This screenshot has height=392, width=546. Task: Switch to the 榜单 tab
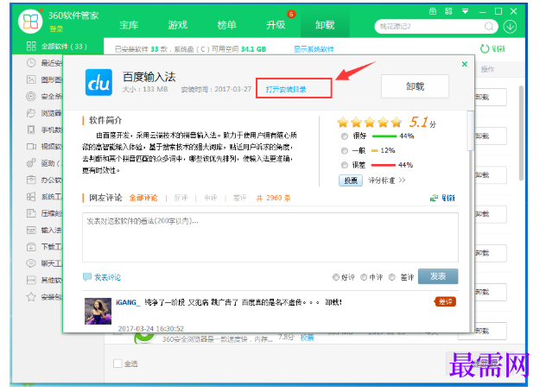[x=226, y=25]
